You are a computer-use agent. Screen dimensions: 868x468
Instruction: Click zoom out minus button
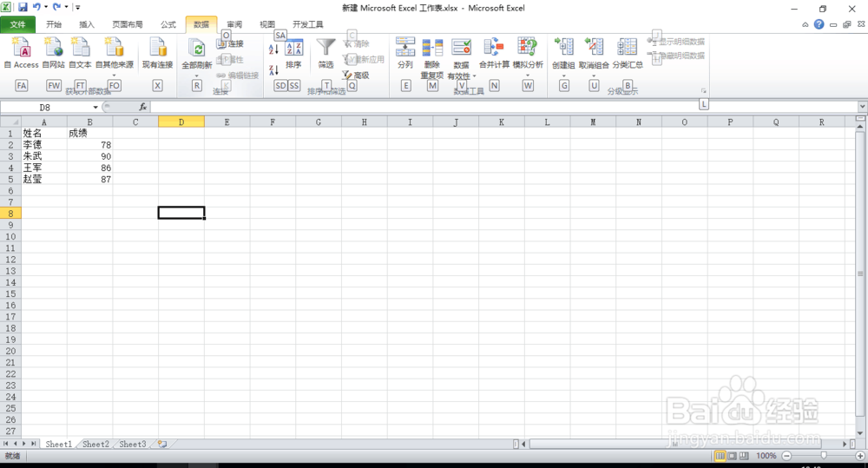point(786,456)
